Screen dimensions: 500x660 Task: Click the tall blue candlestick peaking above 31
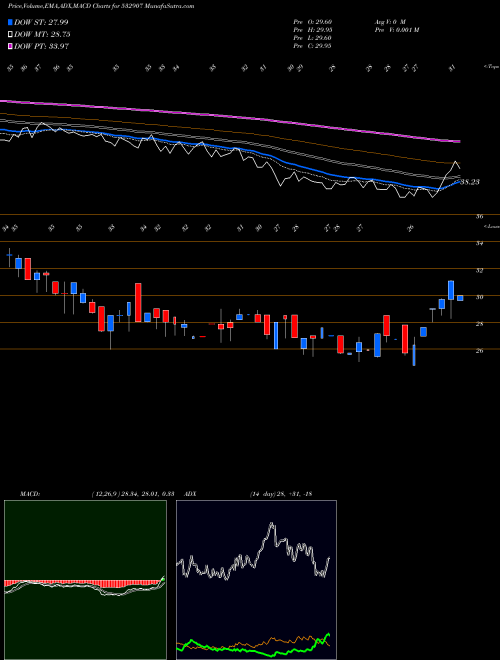click(x=451, y=290)
